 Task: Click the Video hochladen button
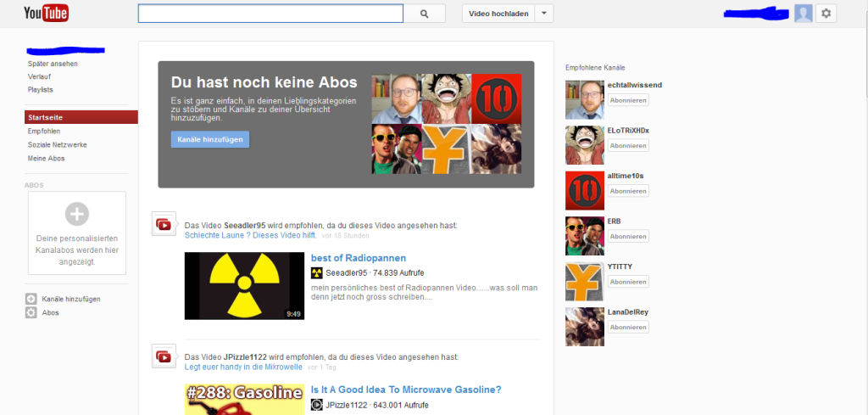(x=499, y=14)
